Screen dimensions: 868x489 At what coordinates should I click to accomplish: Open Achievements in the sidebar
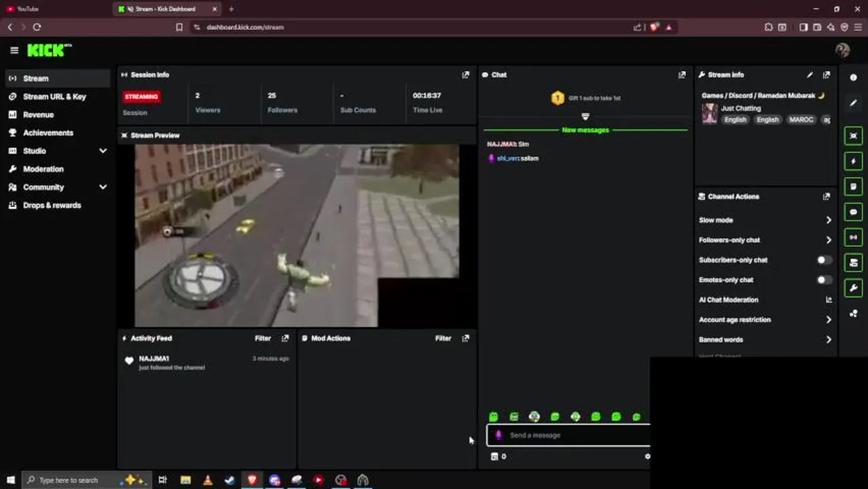(57, 132)
